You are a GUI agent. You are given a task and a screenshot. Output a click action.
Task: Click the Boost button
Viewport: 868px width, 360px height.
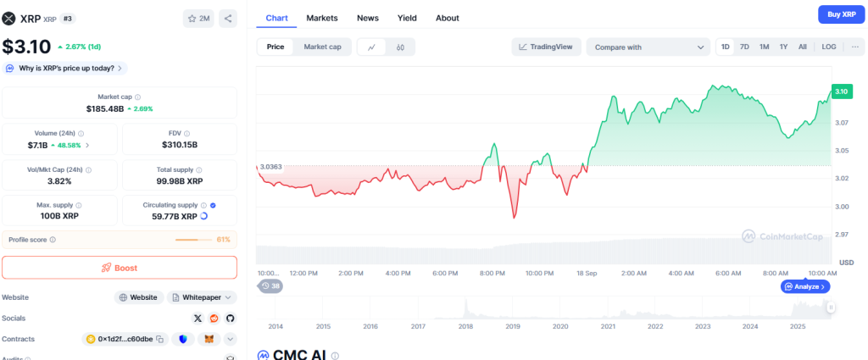click(120, 268)
